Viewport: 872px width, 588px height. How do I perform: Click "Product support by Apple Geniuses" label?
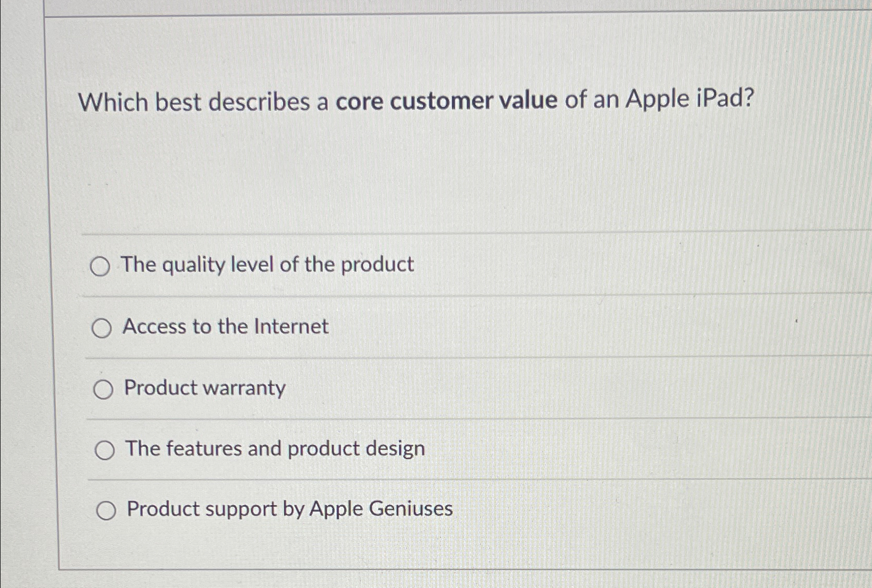(x=289, y=509)
